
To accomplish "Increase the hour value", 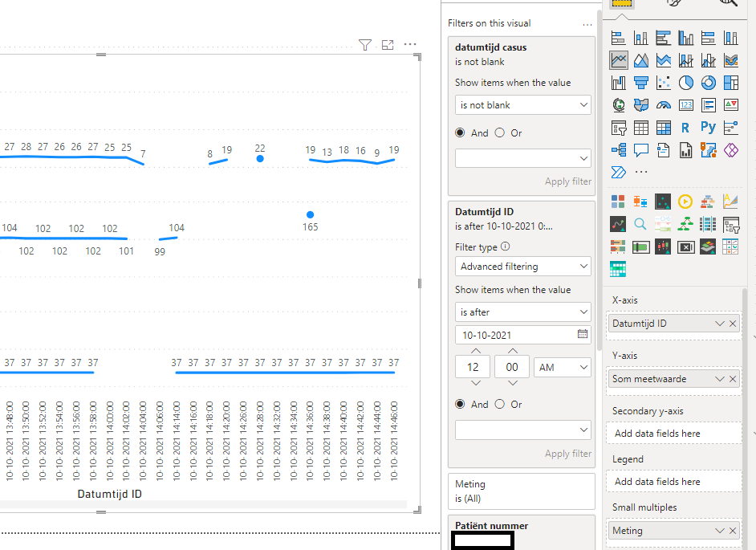I will point(476,351).
